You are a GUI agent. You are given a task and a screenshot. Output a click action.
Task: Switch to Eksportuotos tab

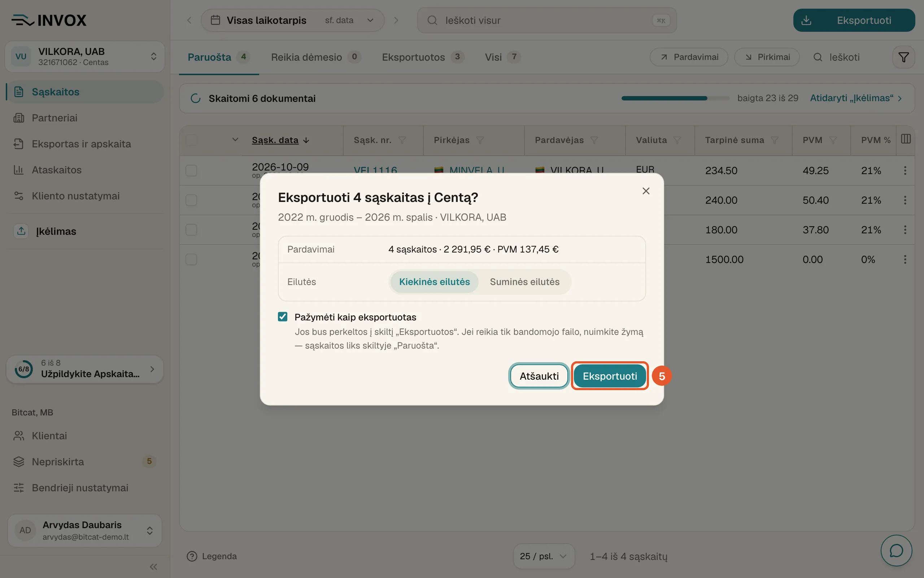click(423, 57)
